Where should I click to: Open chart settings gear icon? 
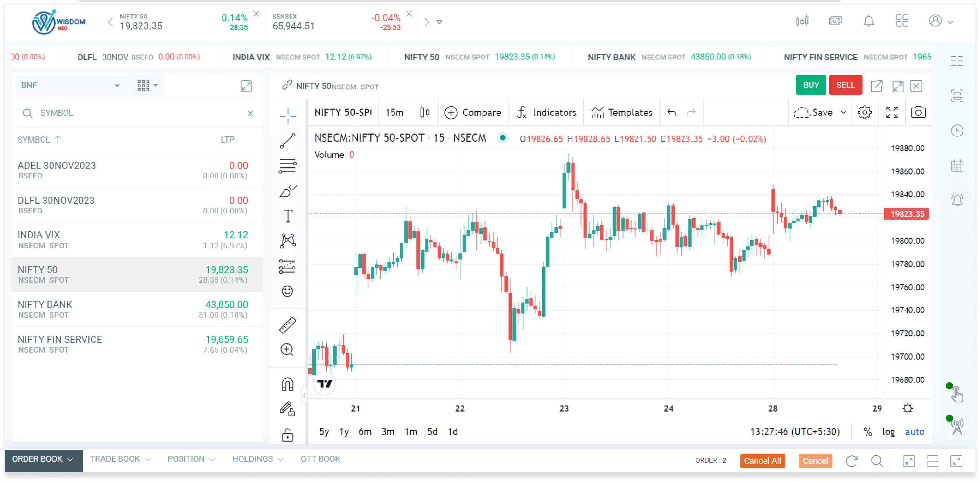coord(864,112)
